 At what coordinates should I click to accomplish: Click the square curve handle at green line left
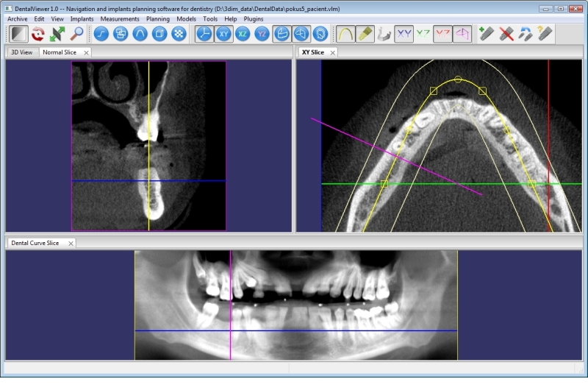tap(384, 183)
